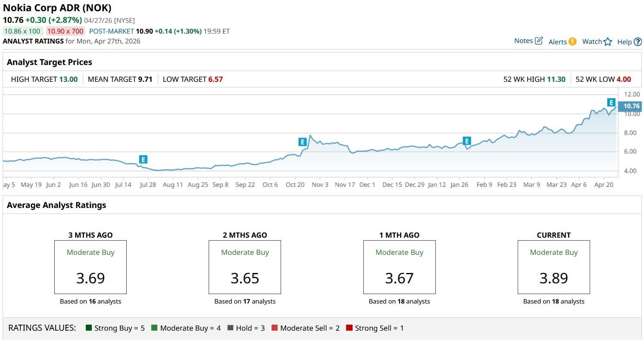This screenshot has height=341, width=644.
Task: Click the orange Alerts exclamation icon
Action: 572,42
